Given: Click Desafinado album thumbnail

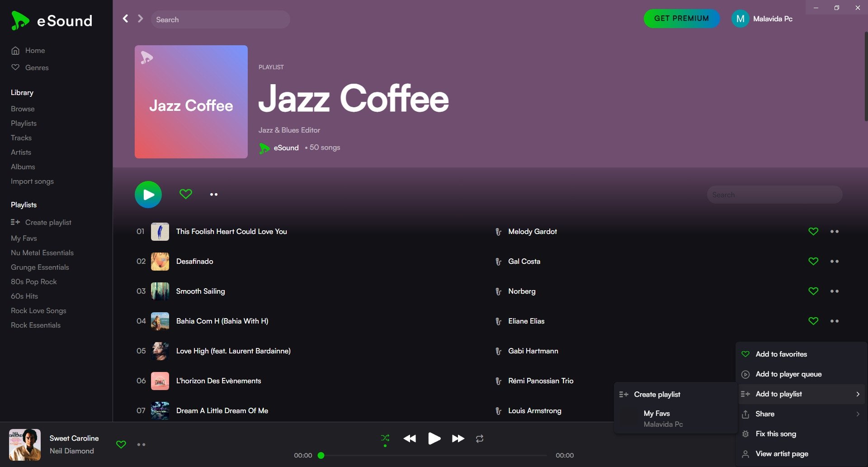Looking at the screenshot, I should (160, 262).
